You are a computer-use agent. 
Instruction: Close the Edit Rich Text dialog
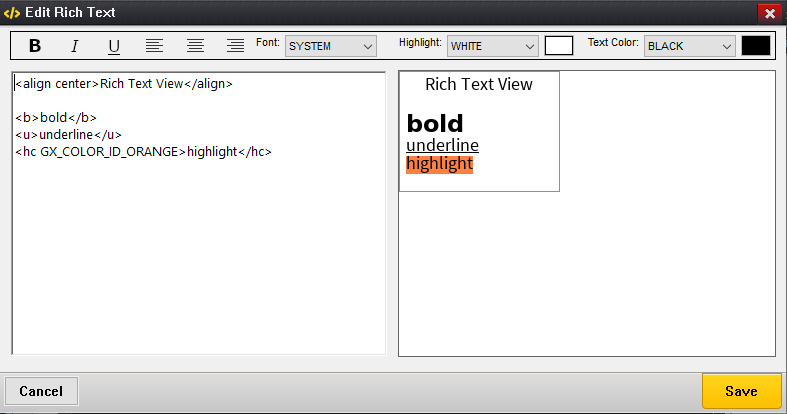769,13
